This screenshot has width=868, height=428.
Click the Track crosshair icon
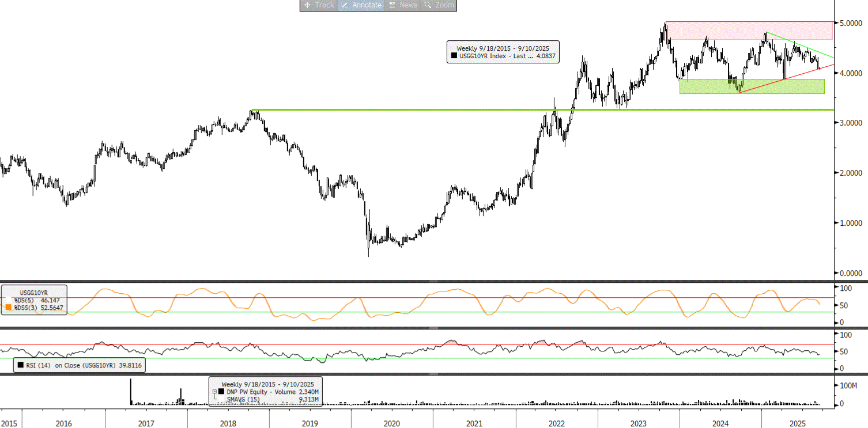click(307, 5)
